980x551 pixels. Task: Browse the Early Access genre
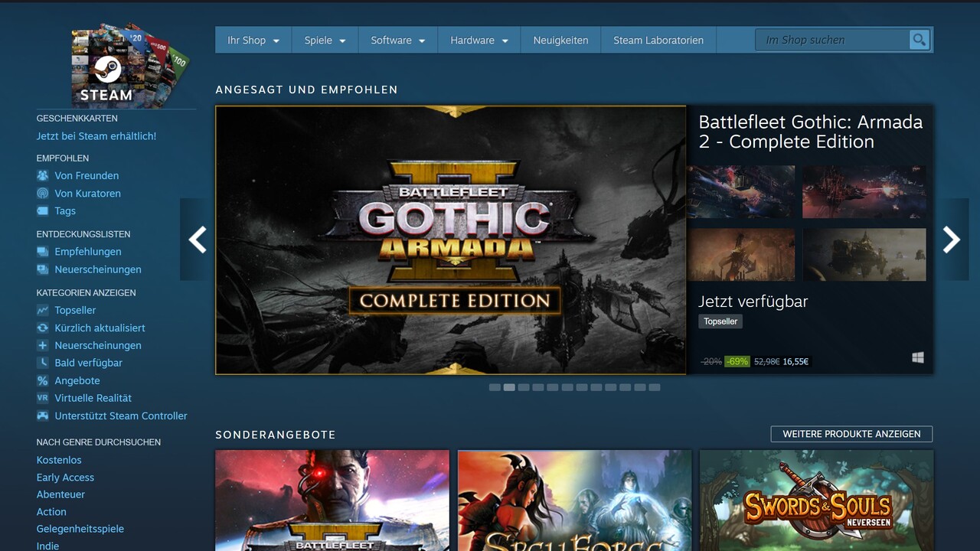point(65,478)
